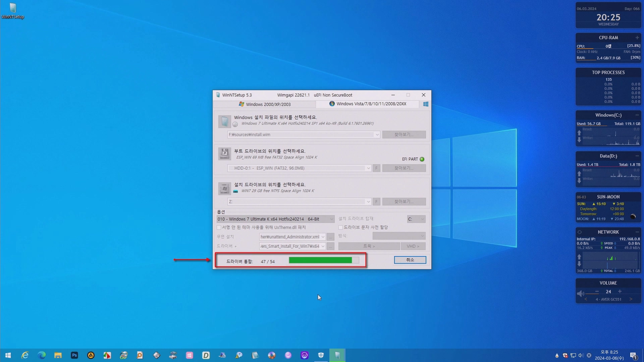Viewport: 644px width, 362px height.
Task: Open the VHD button
Action: coord(413,246)
